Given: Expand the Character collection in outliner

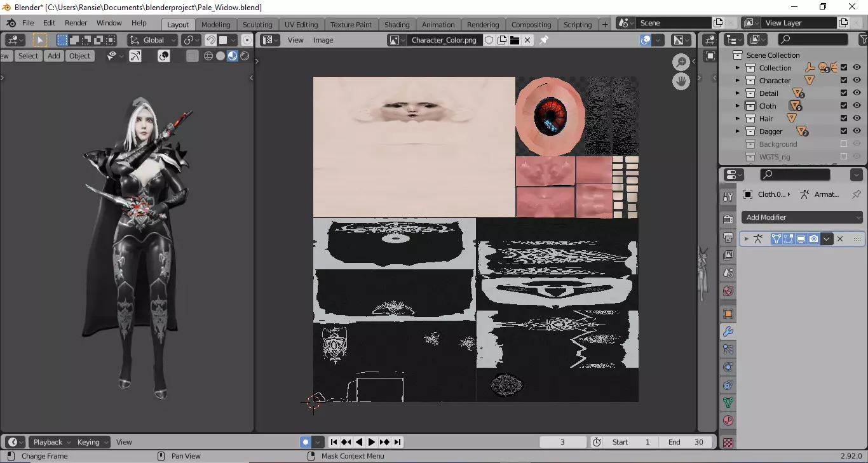Looking at the screenshot, I should click(738, 81).
